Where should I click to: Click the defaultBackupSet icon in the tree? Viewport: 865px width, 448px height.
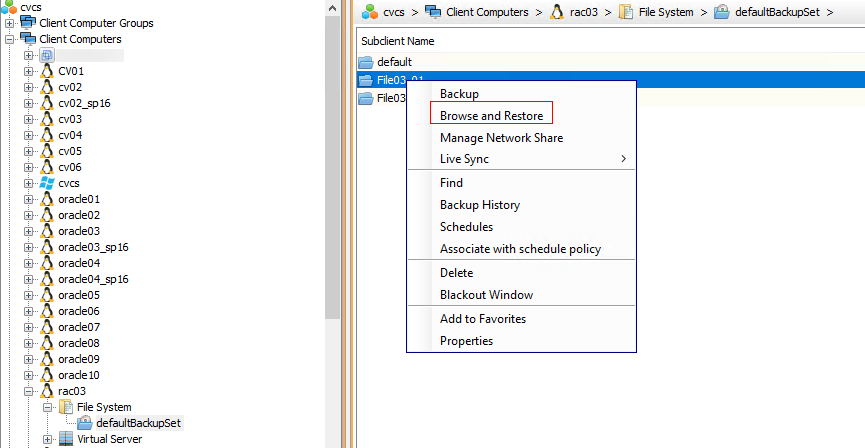[x=84, y=423]
